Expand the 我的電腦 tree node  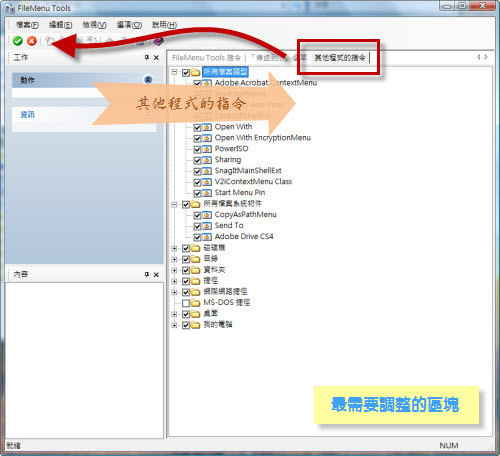[x=174, y=325]
